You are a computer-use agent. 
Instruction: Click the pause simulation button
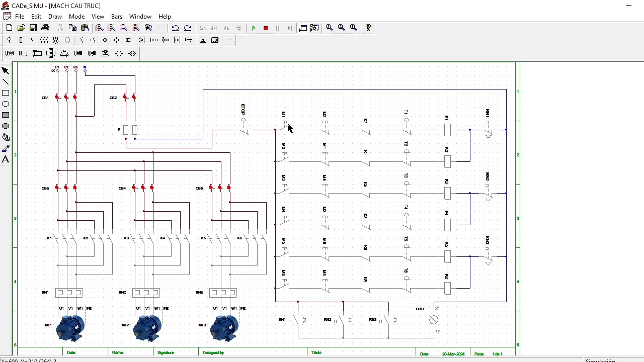[x=278, y=28]
